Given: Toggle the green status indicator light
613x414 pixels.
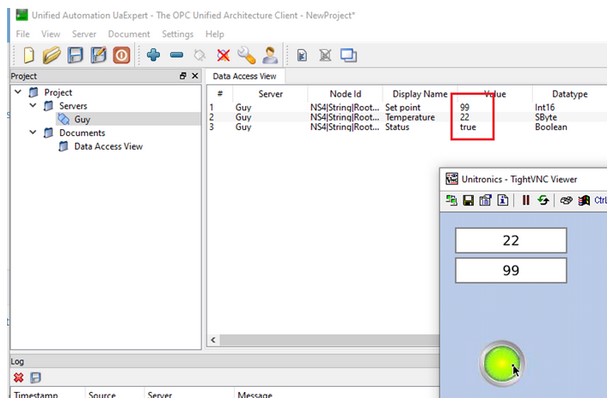Looking at the screenshot, I should (500, 360).
